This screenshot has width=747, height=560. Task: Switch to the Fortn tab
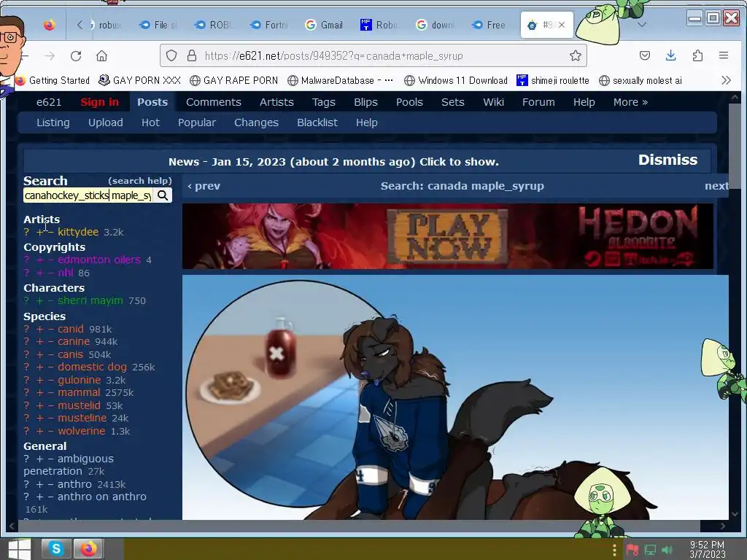[x=269, y=25]
